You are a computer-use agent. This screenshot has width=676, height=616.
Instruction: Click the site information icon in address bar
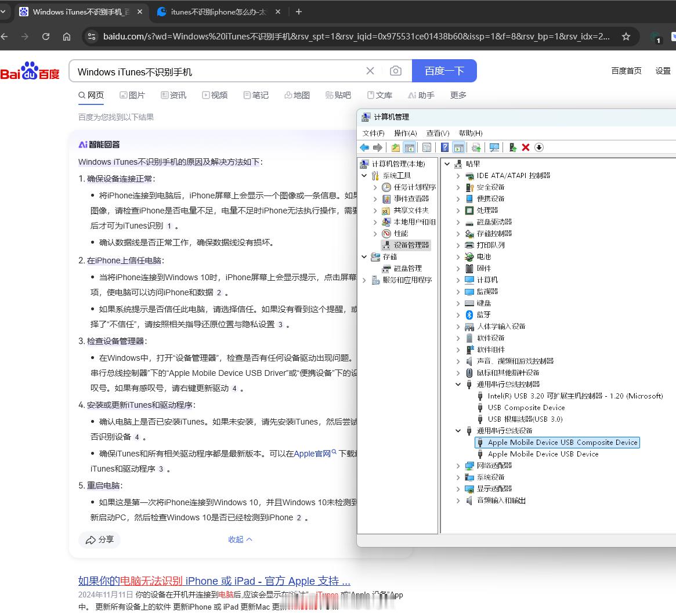click(92, 37)
